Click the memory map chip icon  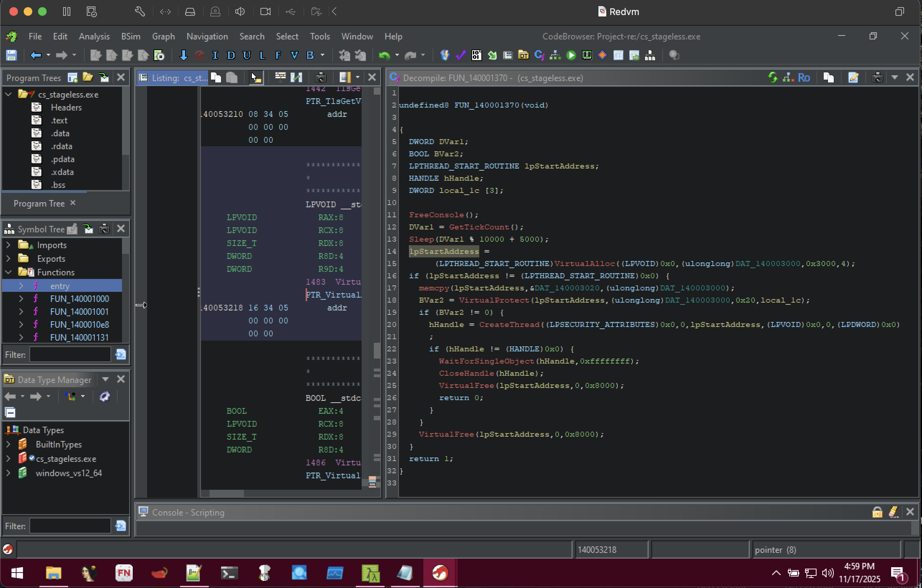point(587,56)
